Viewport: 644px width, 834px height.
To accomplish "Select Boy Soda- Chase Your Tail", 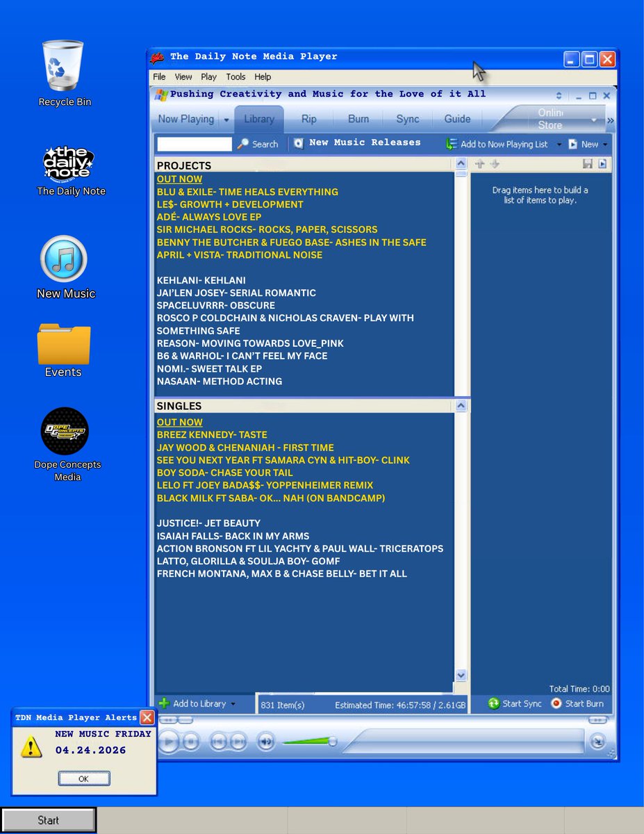I will [x=224, y=473].
